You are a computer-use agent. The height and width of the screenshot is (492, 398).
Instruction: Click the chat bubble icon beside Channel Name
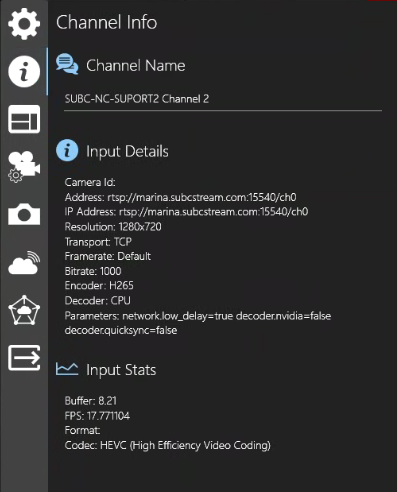pyautogui.click(x=67, y=64)
